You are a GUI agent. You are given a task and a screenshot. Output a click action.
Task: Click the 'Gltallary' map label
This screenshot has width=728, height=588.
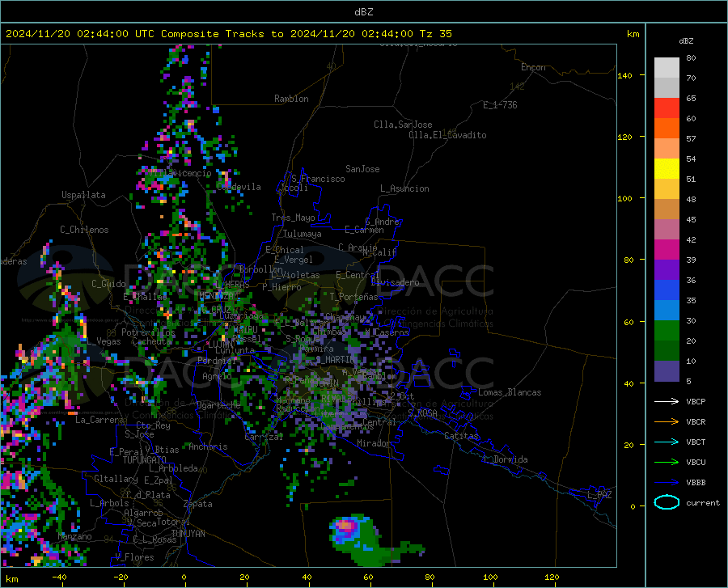coord(116,479)
